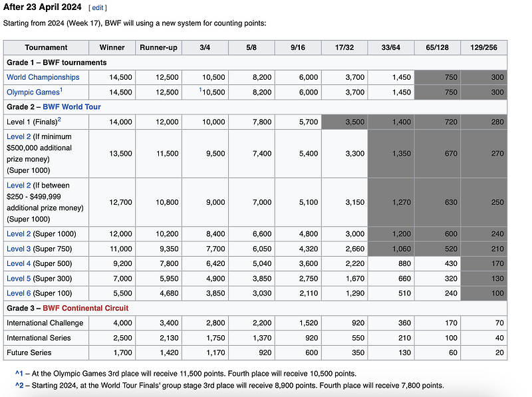
Task: Click superscript 1 before Olympic 10,500 value
Action: point(200,90)
